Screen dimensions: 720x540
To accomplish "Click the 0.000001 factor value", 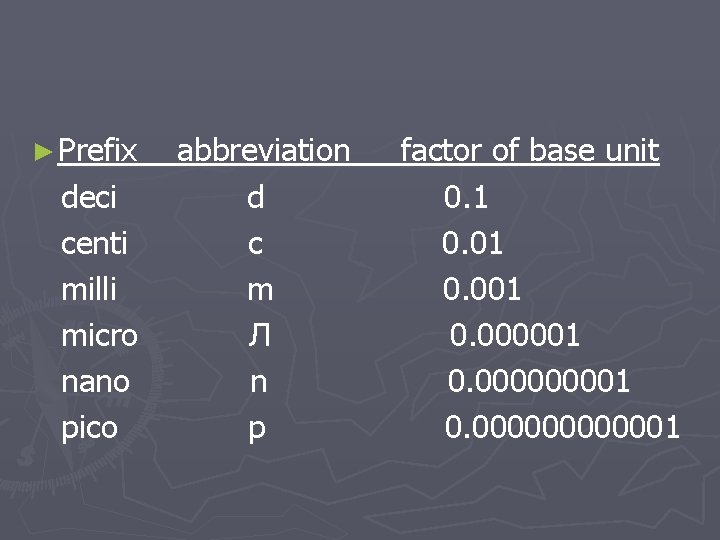I will coord(514,335).
